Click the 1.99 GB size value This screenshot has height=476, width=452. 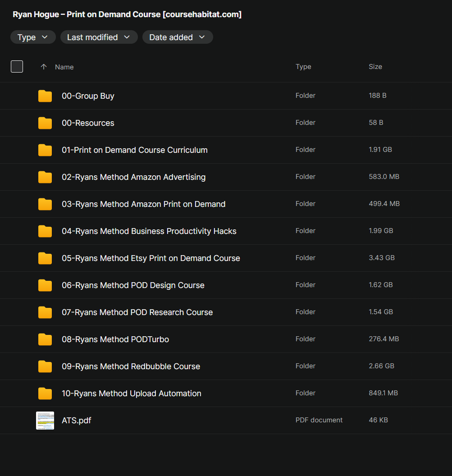tap(381, 230)
